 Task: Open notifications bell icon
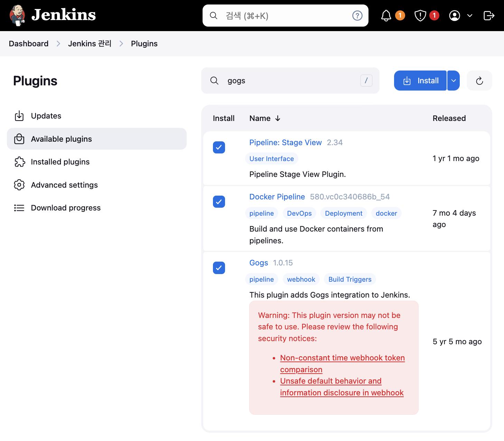[386, 16]
